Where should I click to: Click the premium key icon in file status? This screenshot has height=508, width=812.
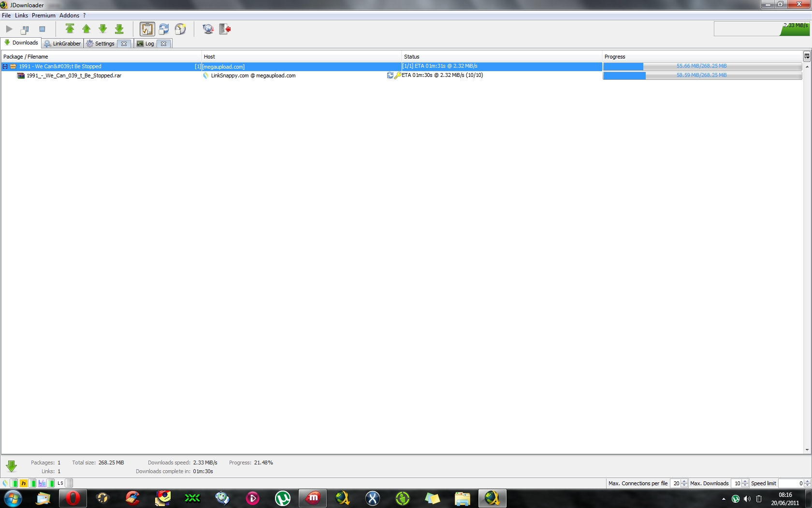tap(398, 75)
